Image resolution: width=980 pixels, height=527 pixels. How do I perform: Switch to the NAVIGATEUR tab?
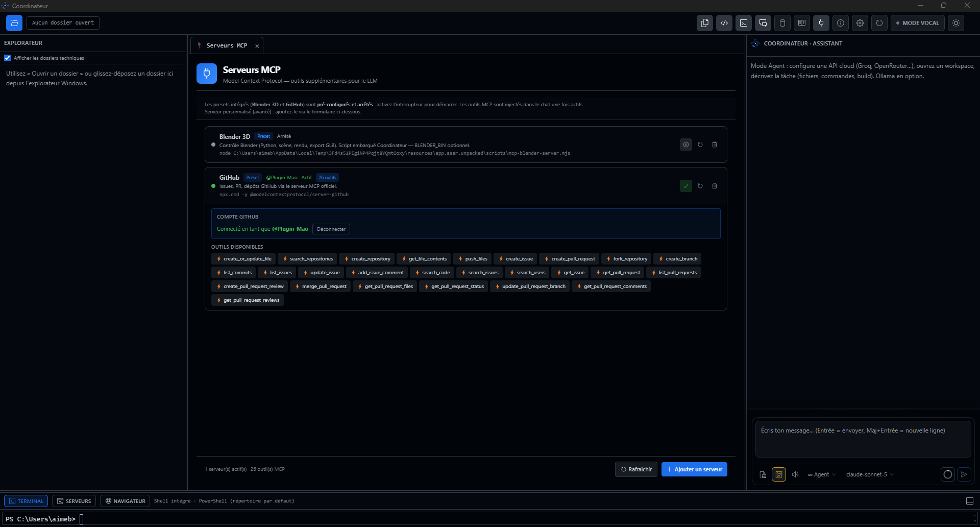pos(125,501)
